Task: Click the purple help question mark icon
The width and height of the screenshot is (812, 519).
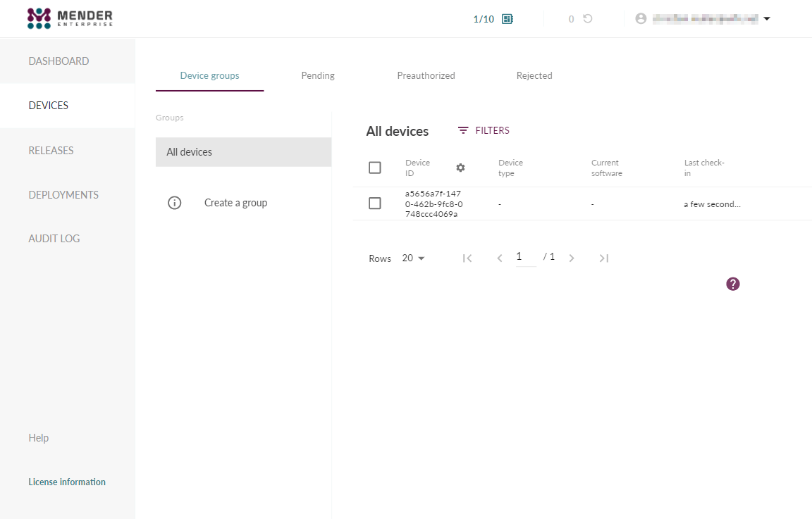Action: click(x=733, y=284)
